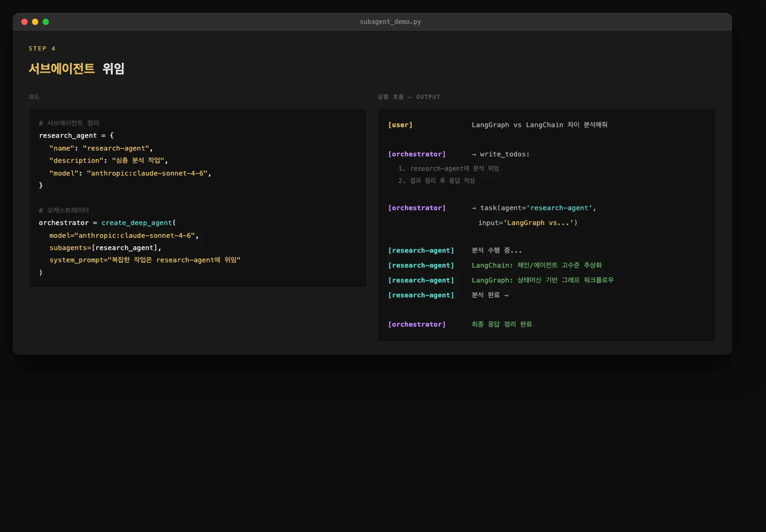Screen dimensions: 766x532
Task: Click the create_deep_agent function name
Action: pyautogui.click(x=137, y=223)
